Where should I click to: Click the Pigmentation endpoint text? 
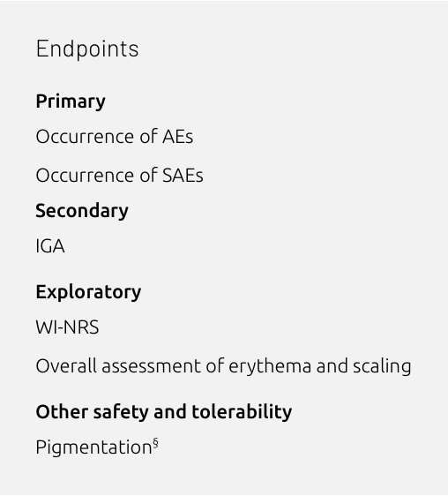point(93,447)
